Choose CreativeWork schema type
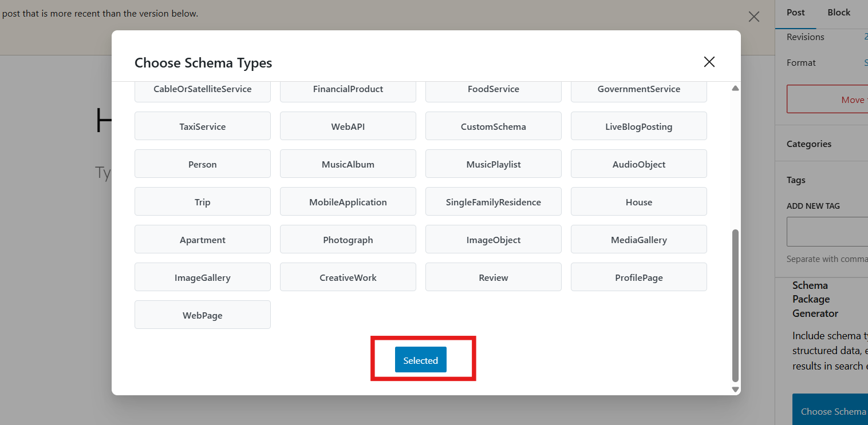Image resolution: width=868 pixels, height=425 pixels. (348, 277)
